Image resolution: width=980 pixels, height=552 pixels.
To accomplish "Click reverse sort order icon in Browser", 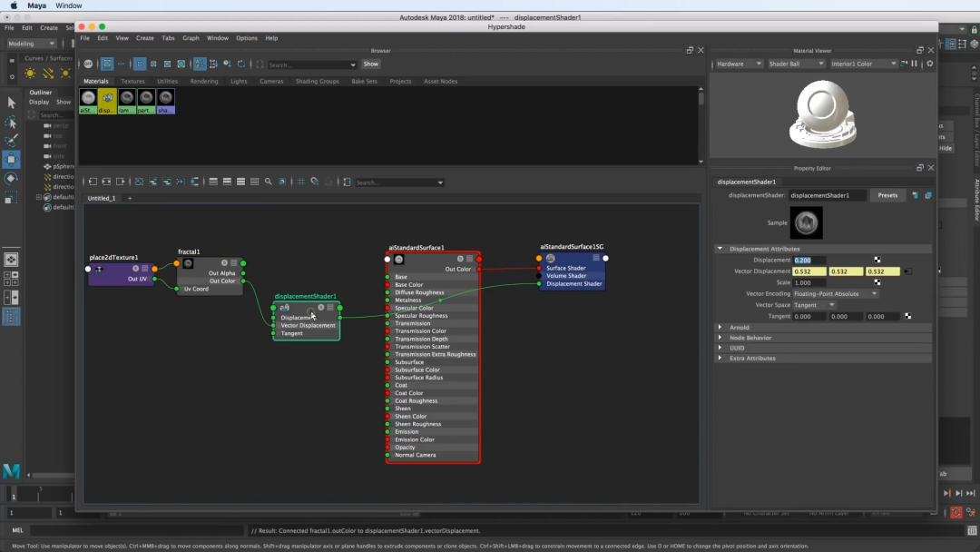I will (x=241, y=64).
